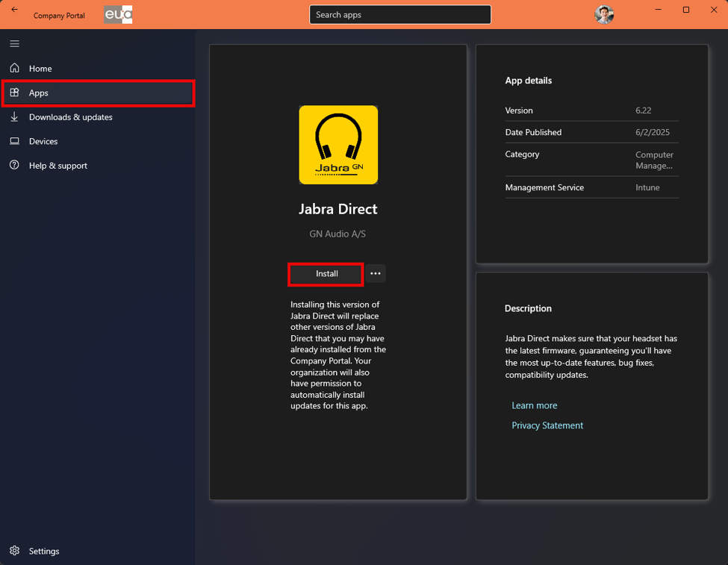
Task: Maximize the Company Portal window
Action: [685, 10]
